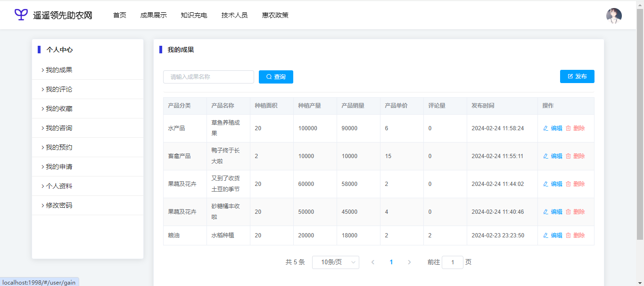Viewport: 644px width, 286px height.
Task: Open the user avatar in top right
Action: (x=614, y=16)
